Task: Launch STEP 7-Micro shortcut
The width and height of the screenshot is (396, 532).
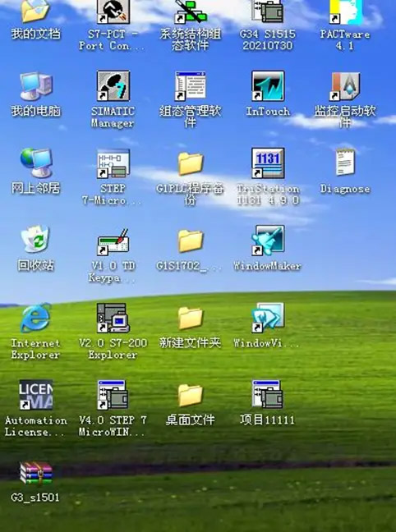Action: (x=113, y=163)
